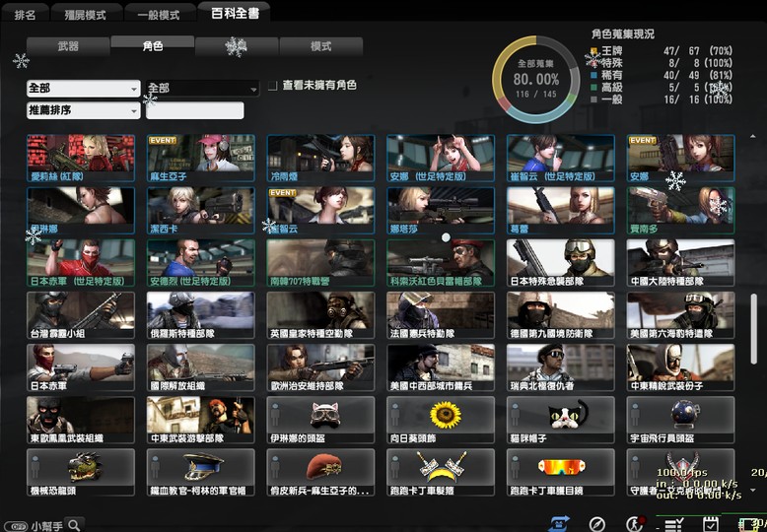This screenshot has width=767, height=532.
Task: Enable the 查看未擁有角色 checkbox
Action: point(272,87)
